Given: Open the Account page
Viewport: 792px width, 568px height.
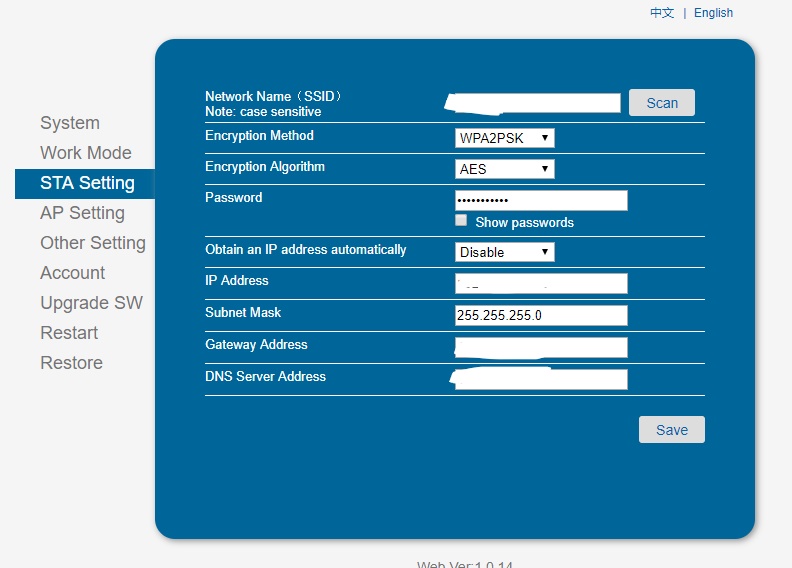Looking at the screenshot, I should pyautogui.click(x=72, y=273).
